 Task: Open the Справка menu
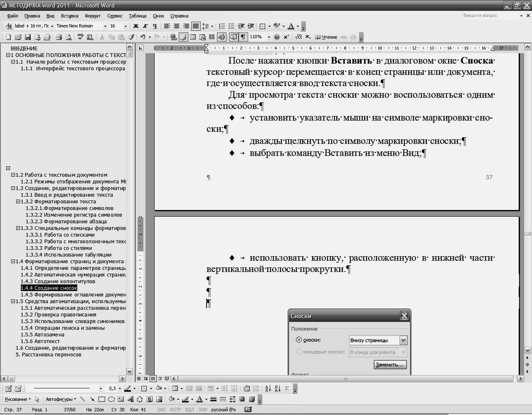click(x=179, y=16)
